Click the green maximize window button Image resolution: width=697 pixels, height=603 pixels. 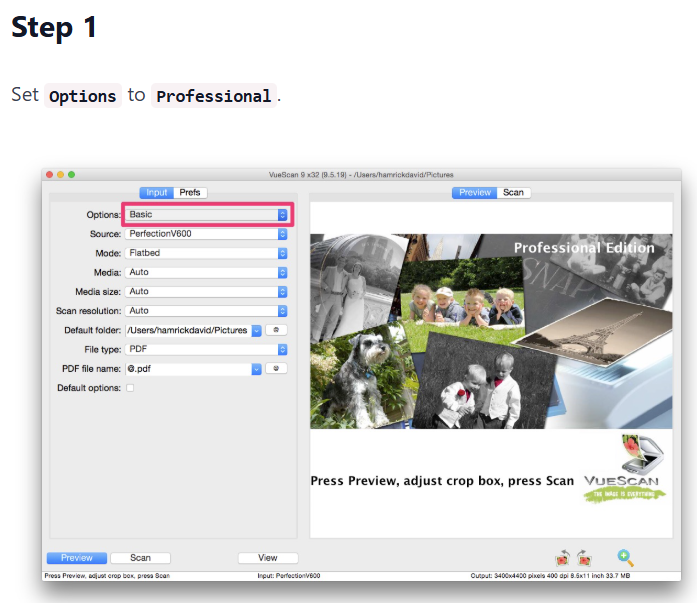[72, 175]
